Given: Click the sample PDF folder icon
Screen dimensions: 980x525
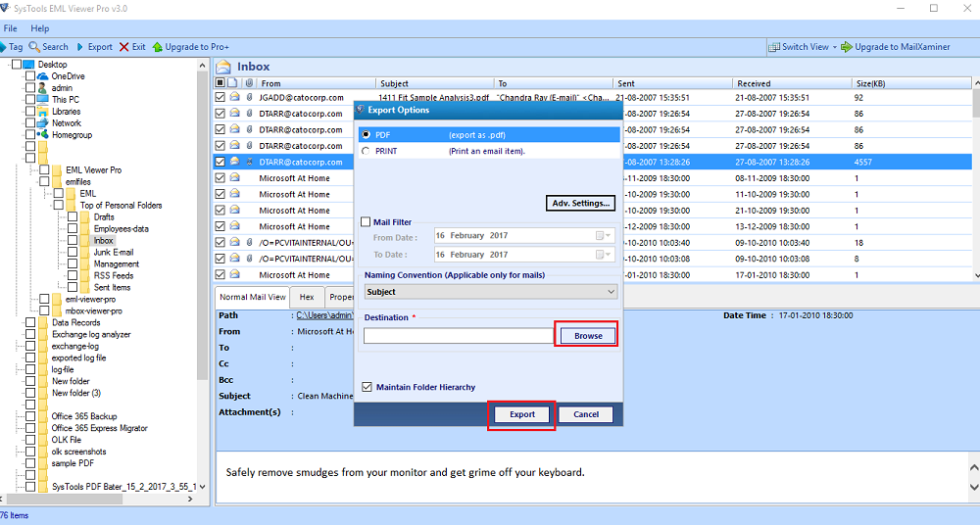Looking at the screenshot, I should tap(43, 463).
